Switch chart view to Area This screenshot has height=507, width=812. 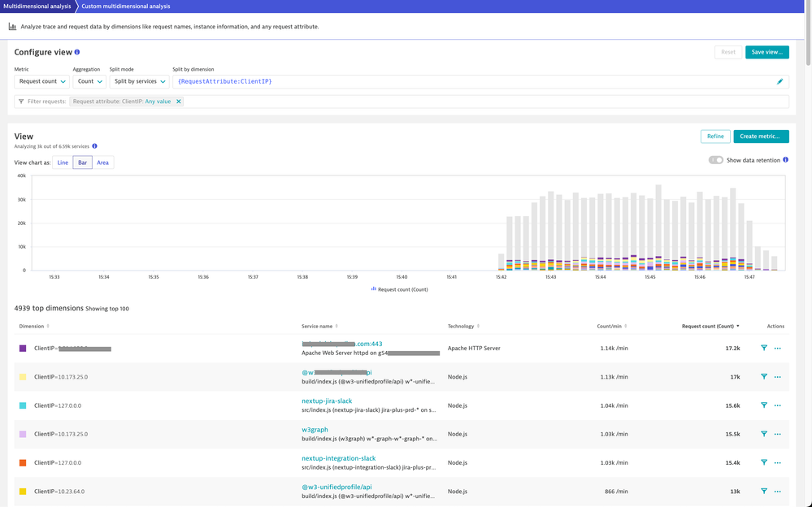pyautogui.click(x=102, y=162)
